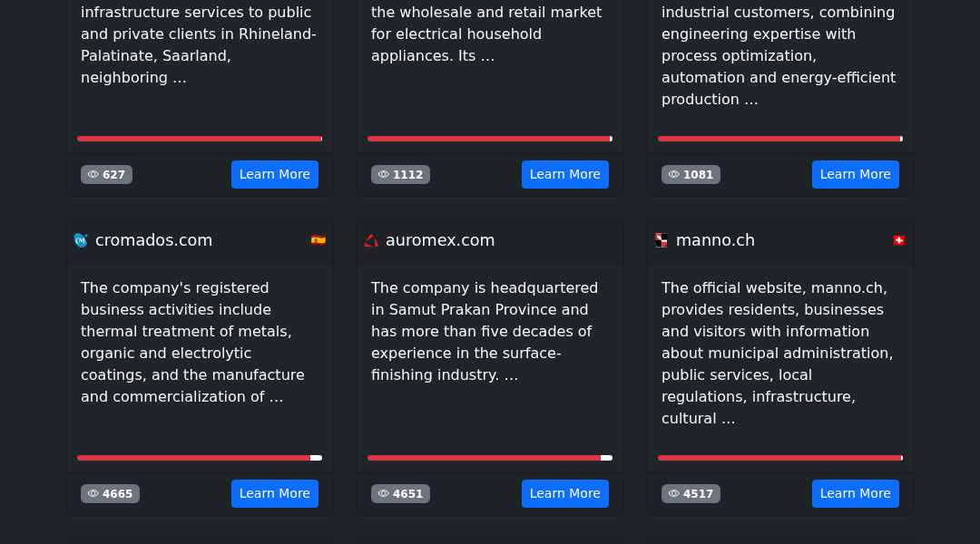
Task: Click the cromados.com favicon logo
Action: (x=81, y=240)
